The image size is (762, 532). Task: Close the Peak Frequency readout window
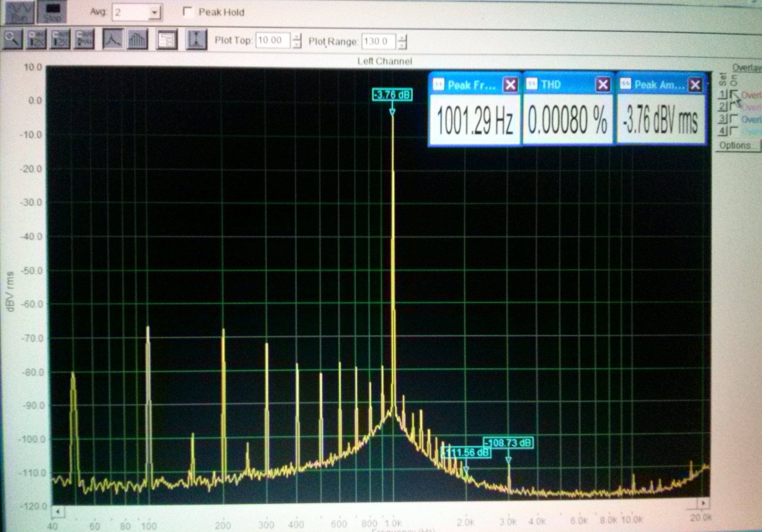[x=510, y=85]
